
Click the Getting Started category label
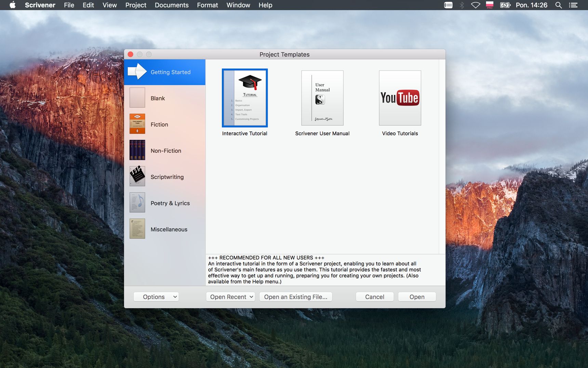pos(171,72)
